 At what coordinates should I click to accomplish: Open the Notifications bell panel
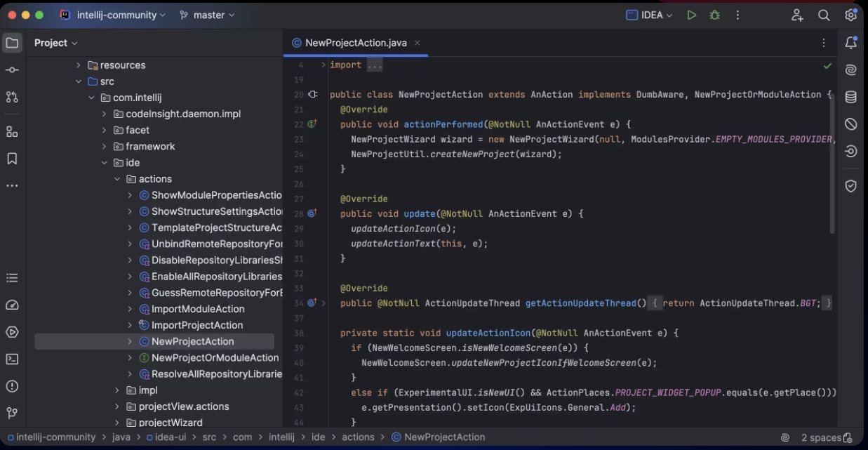[850, 43]
